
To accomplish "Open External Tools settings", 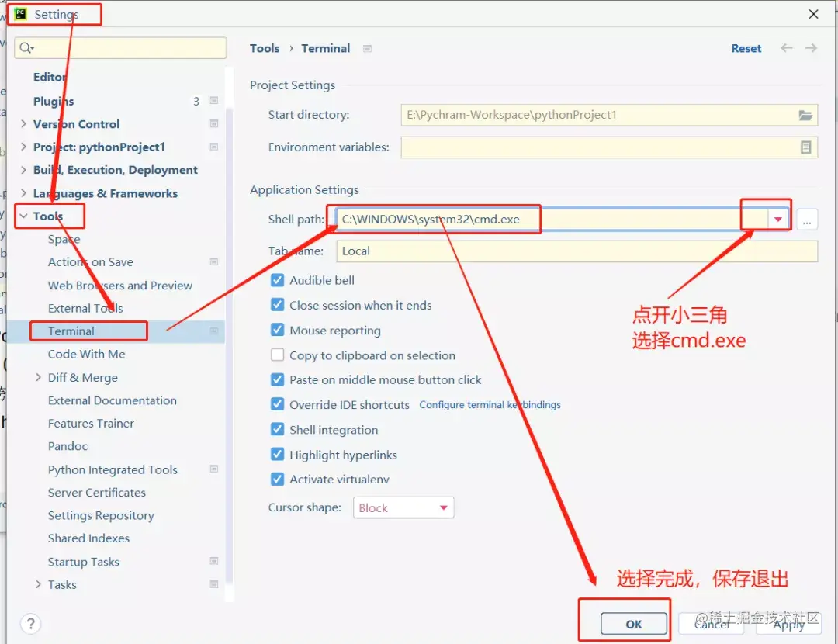I will (85, 308).
